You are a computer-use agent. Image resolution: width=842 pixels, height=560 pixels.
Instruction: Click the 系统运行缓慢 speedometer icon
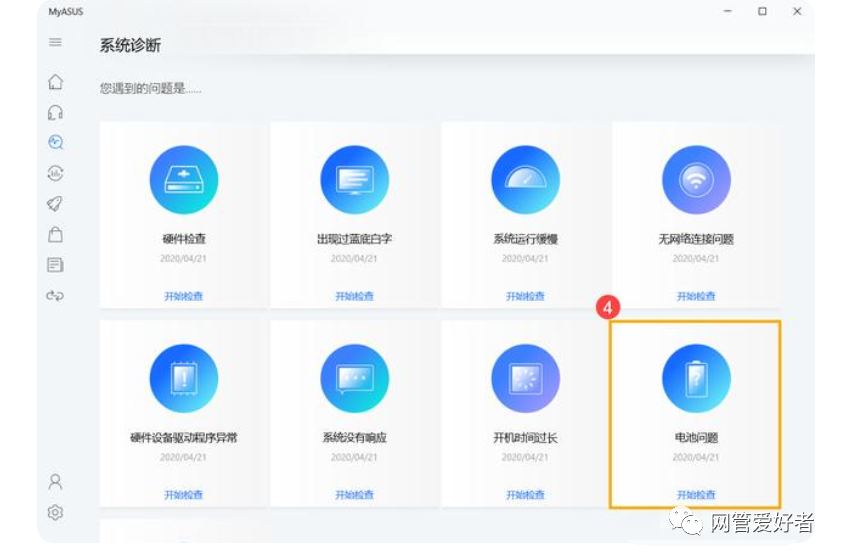tap(525, 179)
